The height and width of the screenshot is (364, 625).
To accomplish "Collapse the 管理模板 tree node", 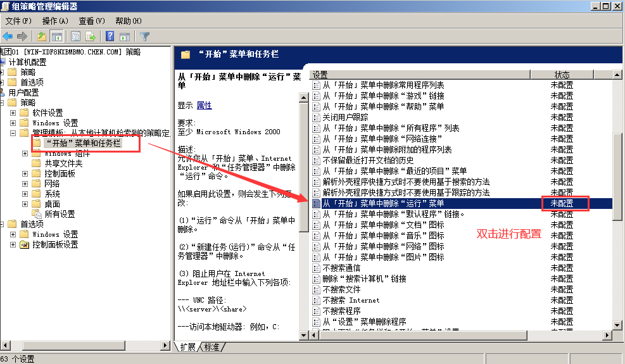I will click(13, 133).
